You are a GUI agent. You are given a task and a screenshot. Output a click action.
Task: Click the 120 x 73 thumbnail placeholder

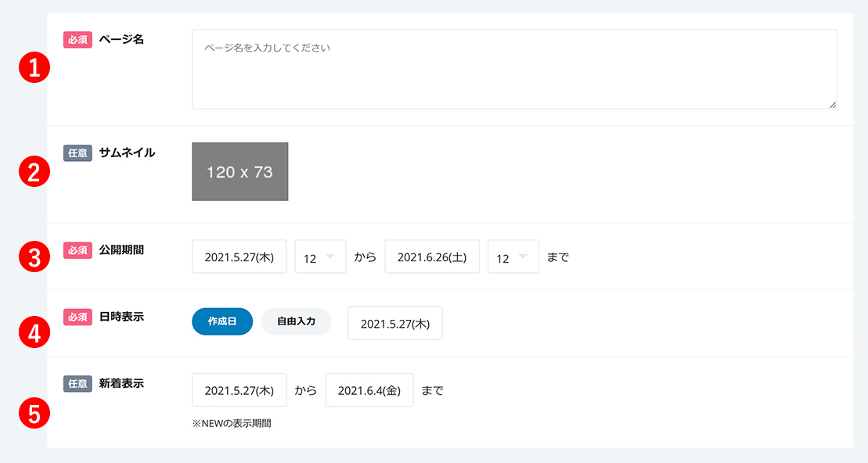240,171
